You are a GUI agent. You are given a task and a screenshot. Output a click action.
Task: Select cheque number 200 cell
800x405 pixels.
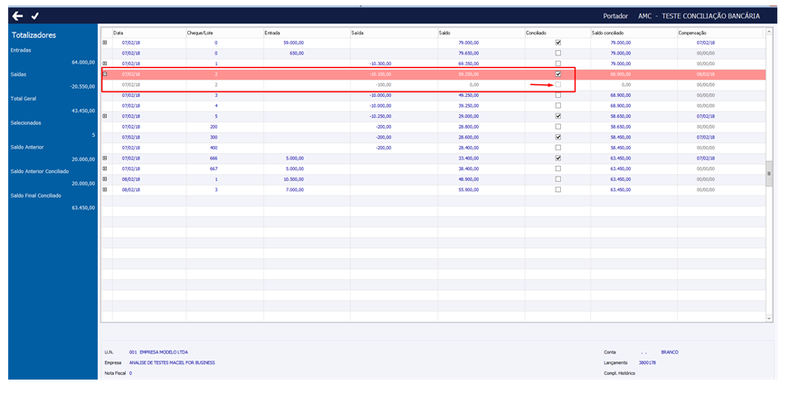214,126
